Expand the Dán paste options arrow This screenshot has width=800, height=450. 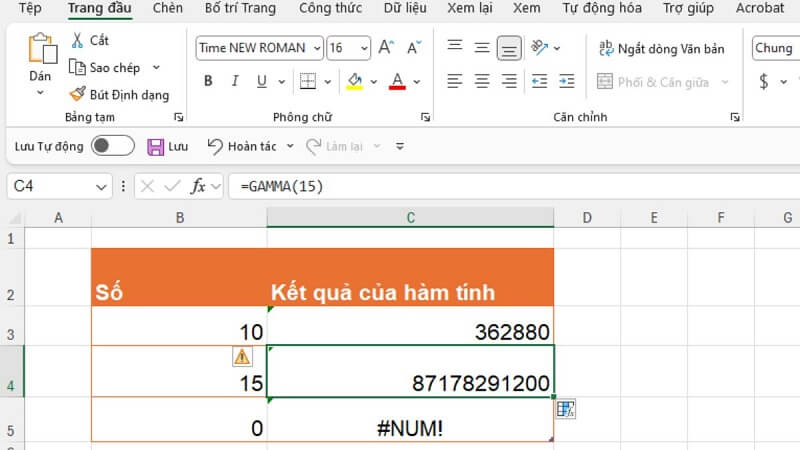coord(40,93)
